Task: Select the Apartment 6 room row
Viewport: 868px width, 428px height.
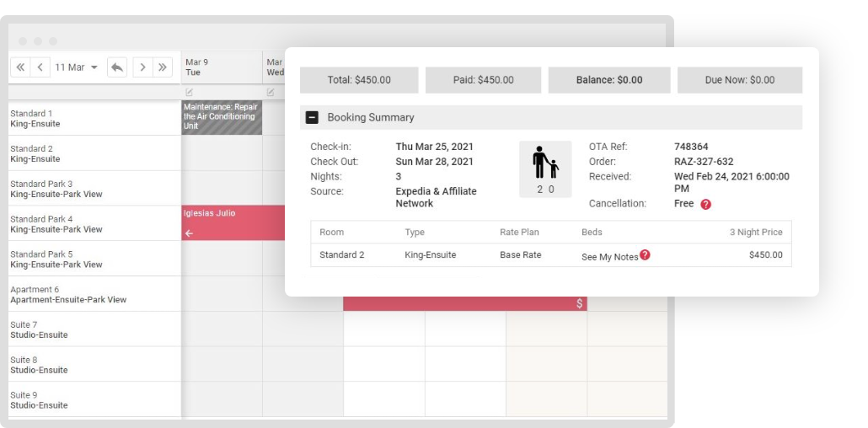Action: pos(94,294)
